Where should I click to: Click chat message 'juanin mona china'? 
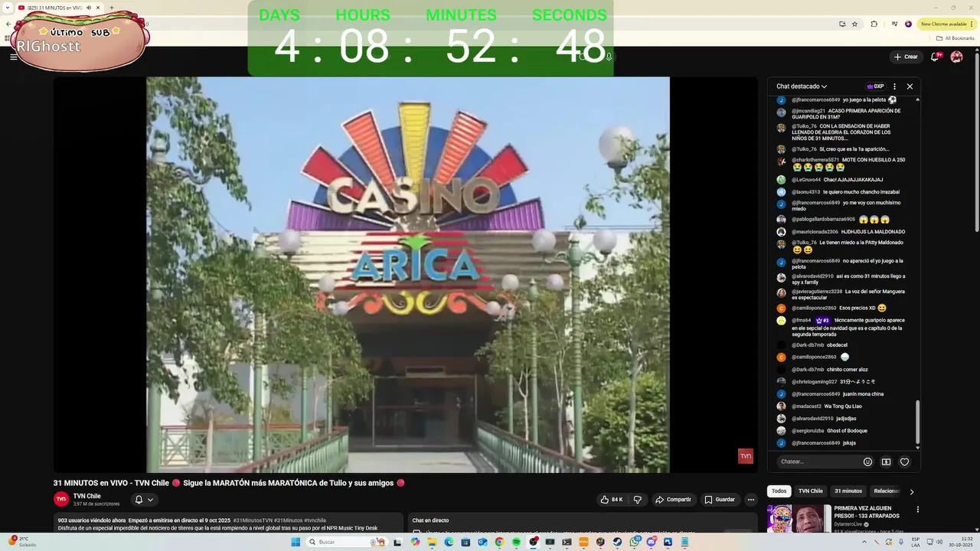coord(863,394)
